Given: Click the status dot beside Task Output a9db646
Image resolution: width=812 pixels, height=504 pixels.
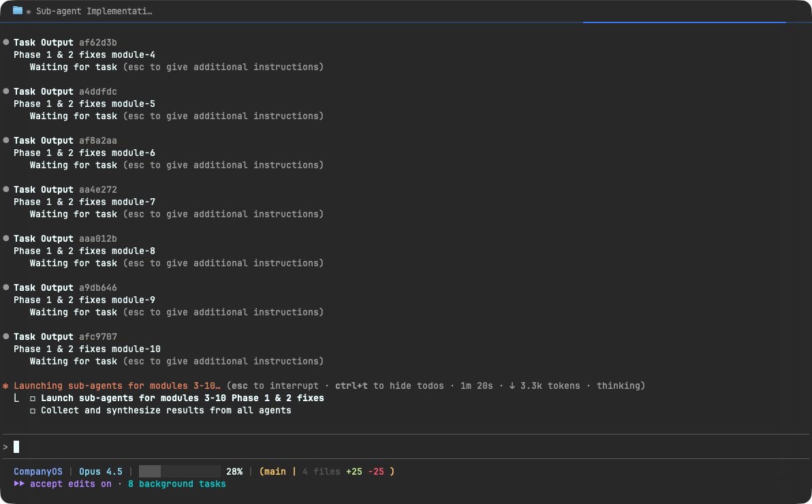Looking at the screenshot, I should click(6, 287).
